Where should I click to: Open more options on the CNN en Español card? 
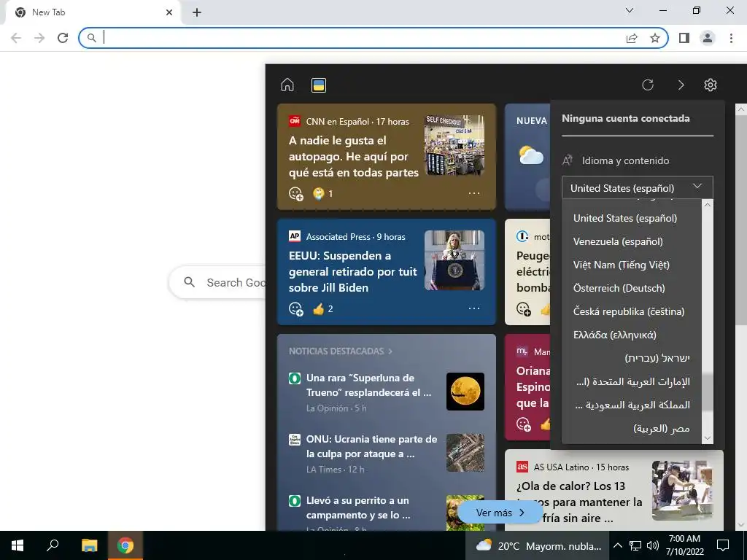point(474,193)
